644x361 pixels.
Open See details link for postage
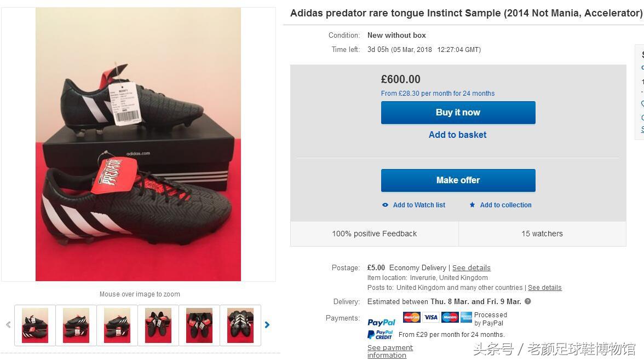click(471, 268)
